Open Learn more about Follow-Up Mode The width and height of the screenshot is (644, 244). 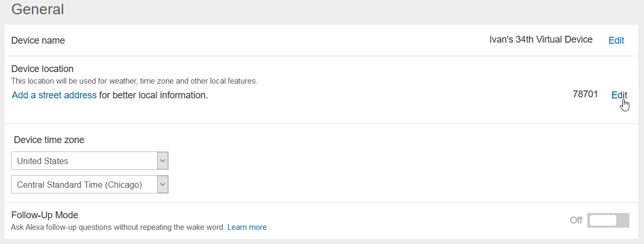pos(247,227)
